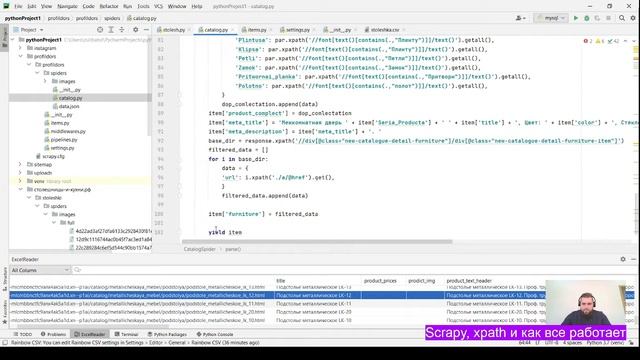This screenshot has height=360, width=640.
Task: Open the Navigate menu
Action: pyautogui.click(x=67, y=7)
